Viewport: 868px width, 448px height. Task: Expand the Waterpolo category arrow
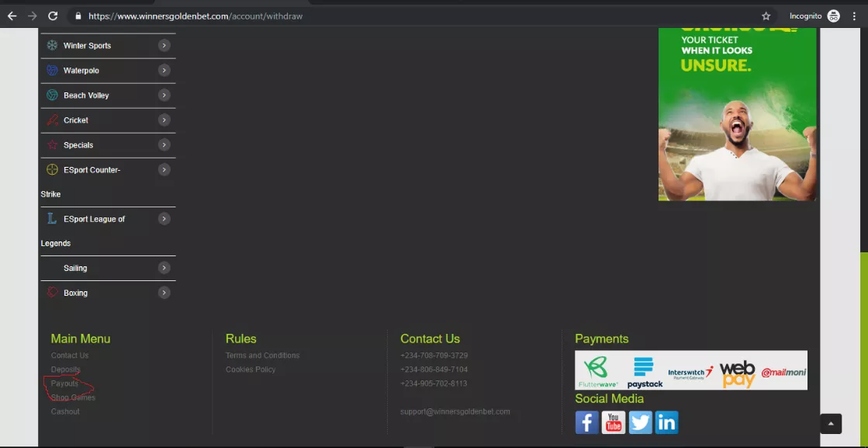tap(164, 71)
